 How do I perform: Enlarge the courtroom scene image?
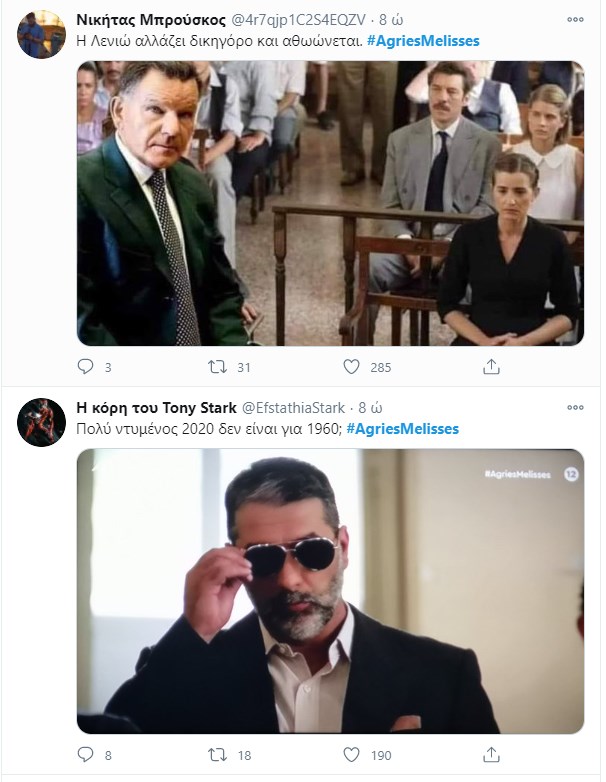coord(330,202)
